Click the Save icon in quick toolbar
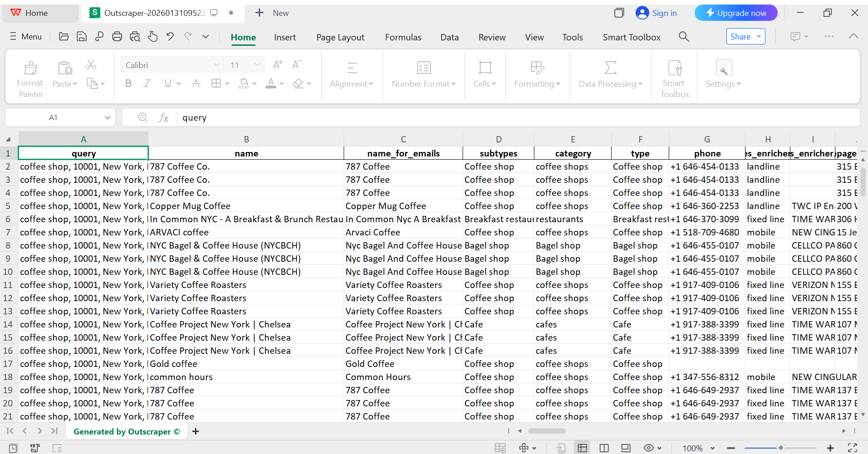 click(82, 37)
